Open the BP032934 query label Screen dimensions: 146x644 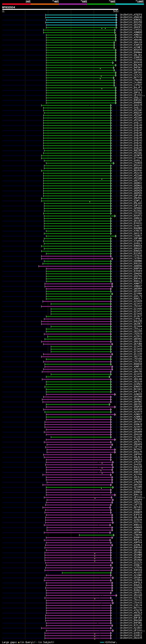[8, 7]
